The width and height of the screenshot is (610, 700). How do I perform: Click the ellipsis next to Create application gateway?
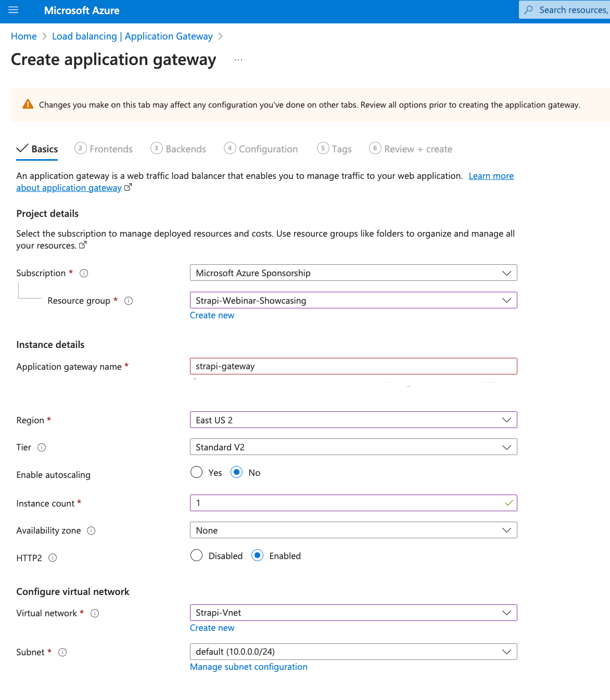[238, 59]
